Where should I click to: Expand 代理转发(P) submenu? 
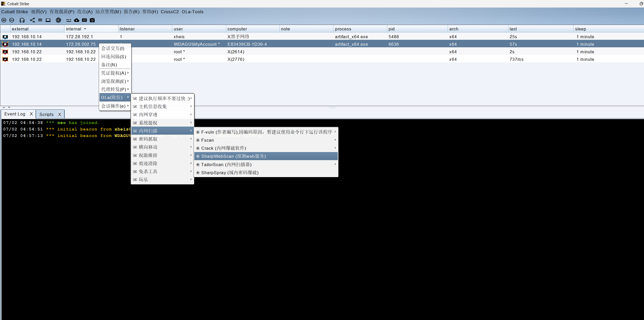coord(115,89)
